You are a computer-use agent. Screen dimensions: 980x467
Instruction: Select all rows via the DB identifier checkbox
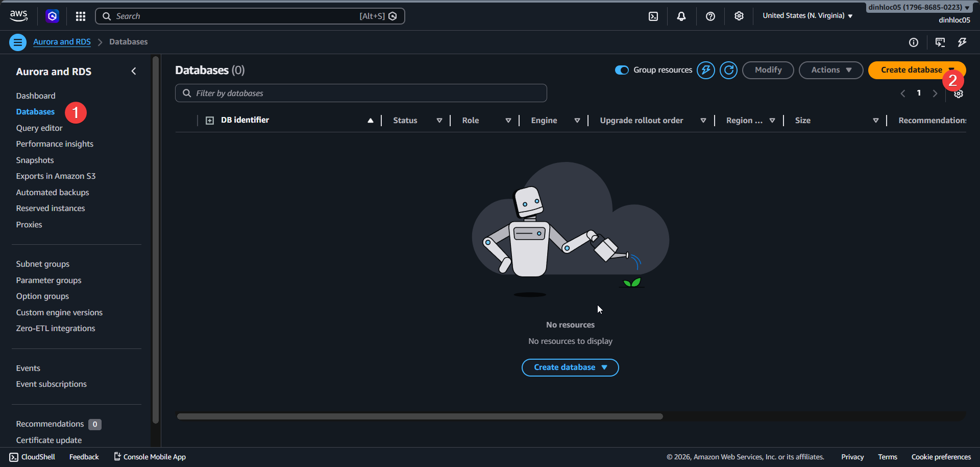pyautogui.click(x=210, y=120)
